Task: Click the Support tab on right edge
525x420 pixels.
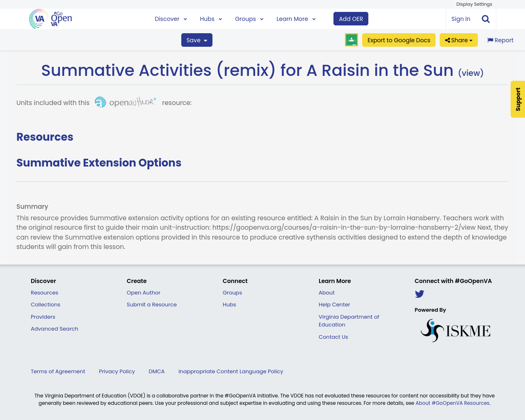Action: [x=518, y=99]
